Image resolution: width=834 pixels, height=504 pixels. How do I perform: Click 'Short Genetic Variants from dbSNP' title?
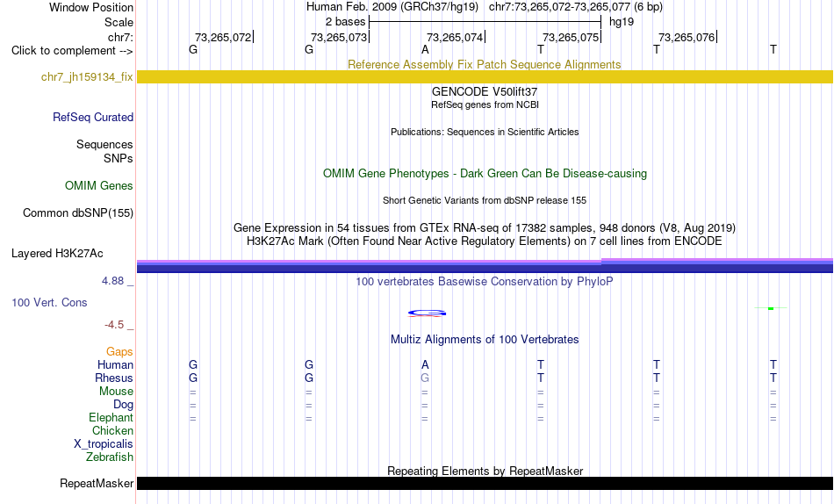click(x=485, y=201)
